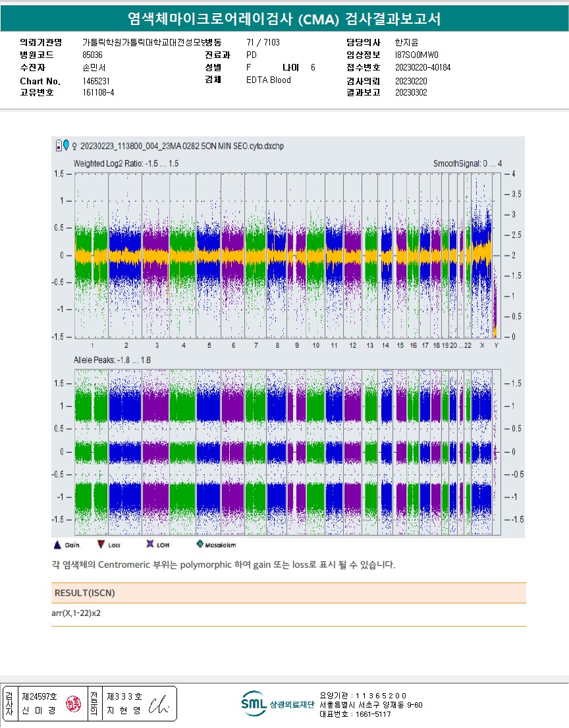Click the SmoothSignal label at chart right

(467, 163)
